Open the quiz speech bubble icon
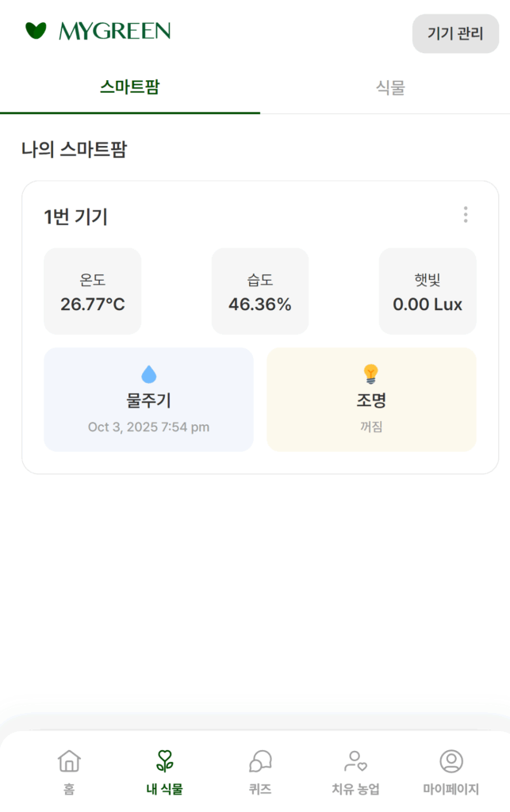This screenshot has height=812, width=510. pyautogui.click(x=260, y=761)
